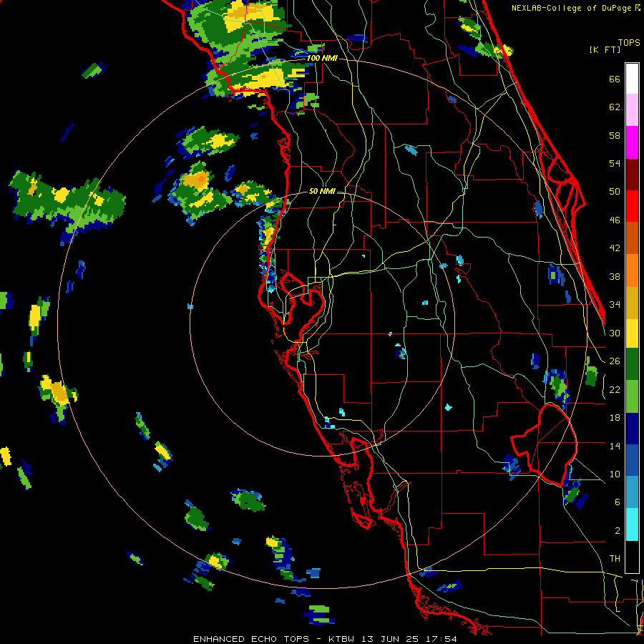Click the legend value 42
Image resolution: width=644 pixels, height=644 pixels.
point(615,248)
